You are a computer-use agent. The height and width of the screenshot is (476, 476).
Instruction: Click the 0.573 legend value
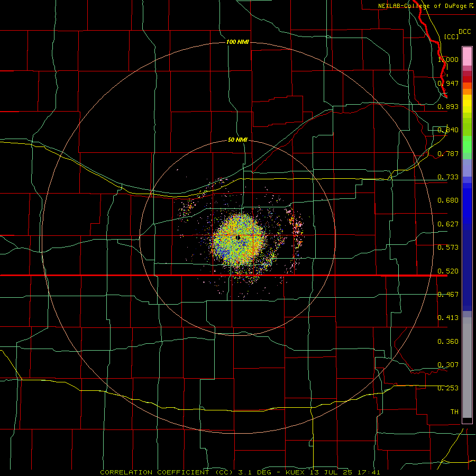[x=448, y=248]
